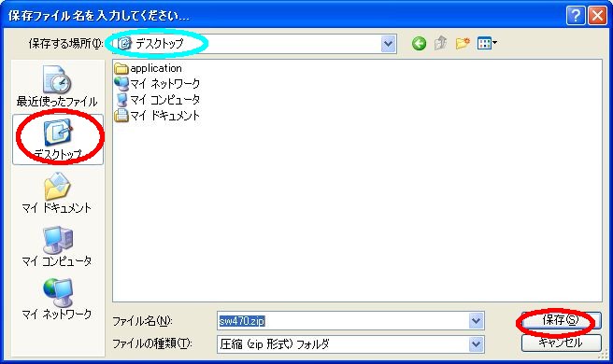The image size is (613, 364).
Task: Open the file type combo 圧縮 (zip 形式)
Action: (x=350, y=344)
